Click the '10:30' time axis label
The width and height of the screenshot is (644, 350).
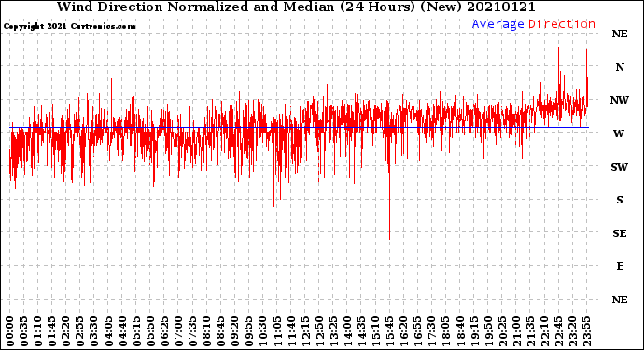pyautogui.click(x=263, y=332)
